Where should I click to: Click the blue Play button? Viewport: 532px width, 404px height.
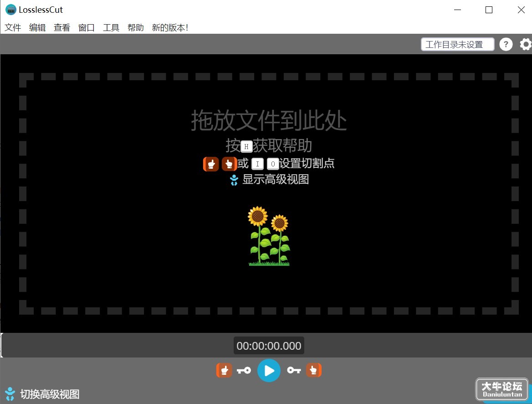pyautogui.click(x=269, y=370)
